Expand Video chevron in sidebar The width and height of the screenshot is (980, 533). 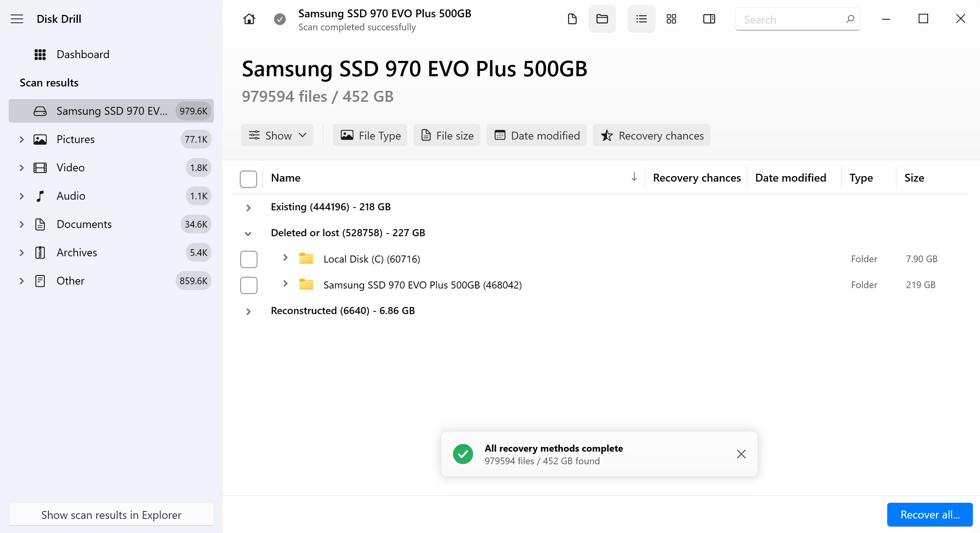tap(22, 167)
